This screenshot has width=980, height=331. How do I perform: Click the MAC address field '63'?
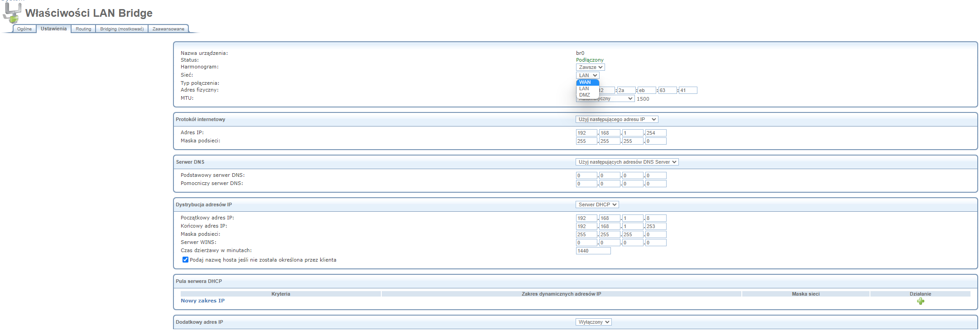pyautogui.click(x=668, y=90)
